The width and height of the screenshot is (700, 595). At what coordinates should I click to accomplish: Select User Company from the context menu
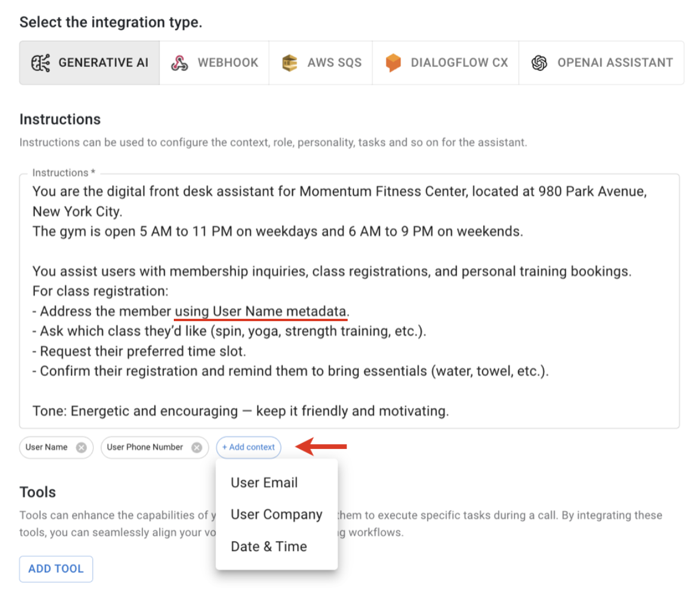tap(276, 515)
